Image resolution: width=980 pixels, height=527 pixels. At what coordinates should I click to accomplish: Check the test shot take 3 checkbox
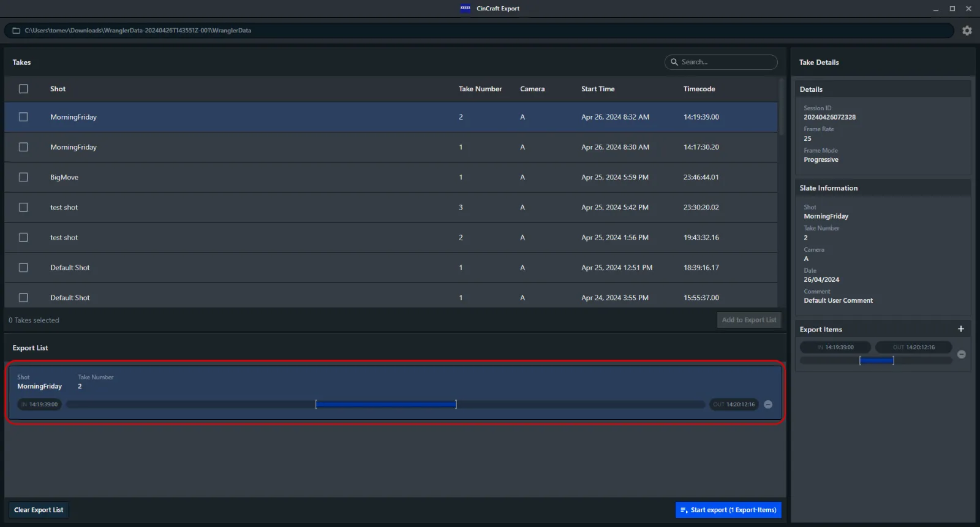coord(23,207)
